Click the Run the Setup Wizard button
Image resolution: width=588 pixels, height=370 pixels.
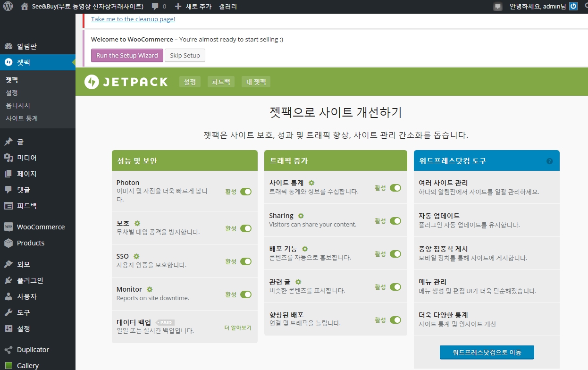(x=127, y=55)
